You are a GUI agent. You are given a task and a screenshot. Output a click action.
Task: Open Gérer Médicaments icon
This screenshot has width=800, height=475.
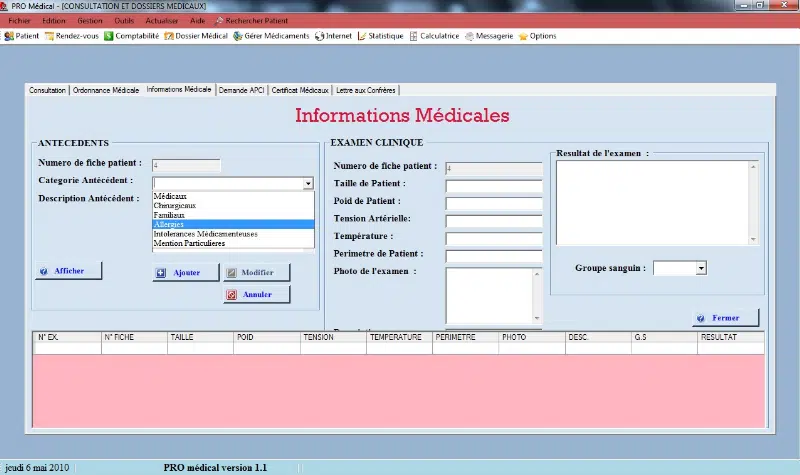tap(238, 36)
